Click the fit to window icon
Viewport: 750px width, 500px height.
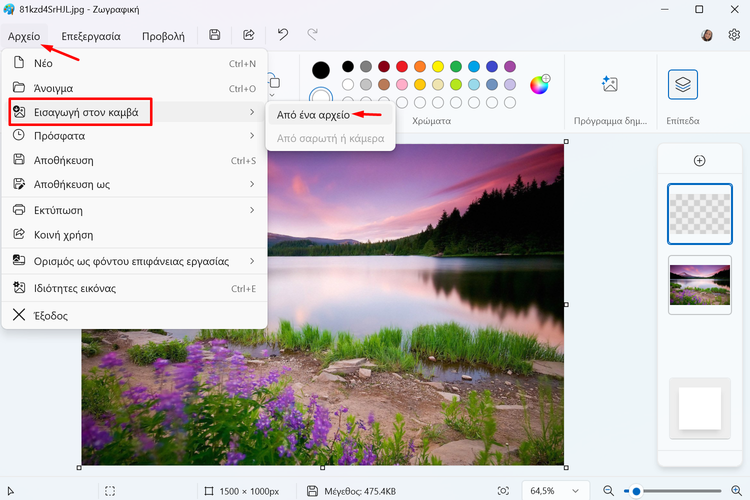point(503,491)
